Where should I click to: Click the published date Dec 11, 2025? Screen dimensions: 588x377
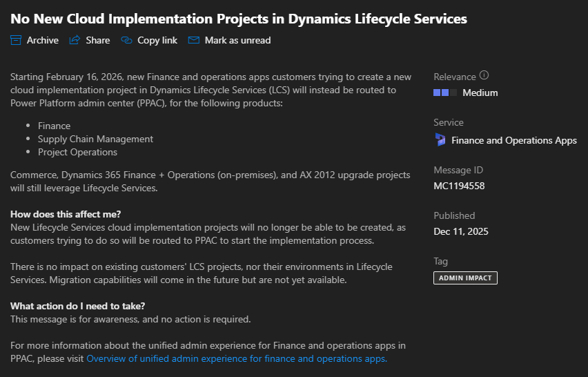click(x=460, y=231)
